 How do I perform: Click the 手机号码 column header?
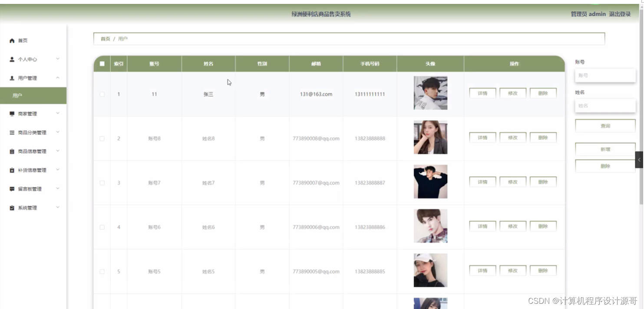[x=370, y=64]
